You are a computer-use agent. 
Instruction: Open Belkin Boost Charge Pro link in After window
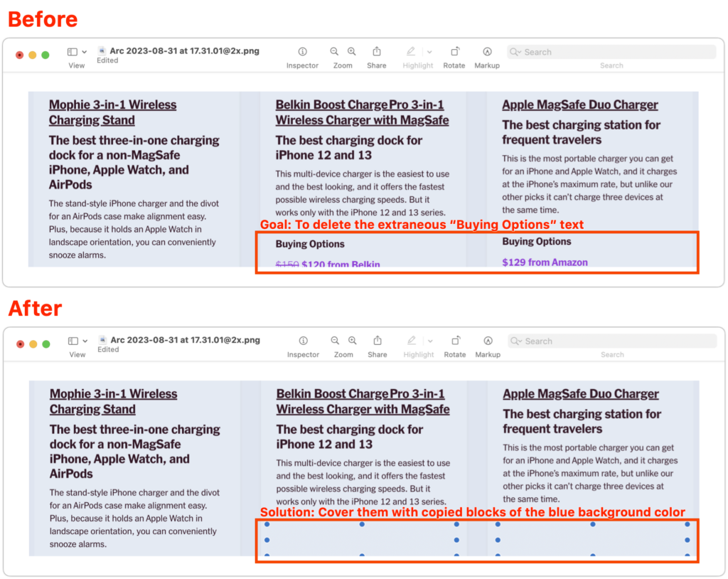pyautogui.click(x=363, y=401)
